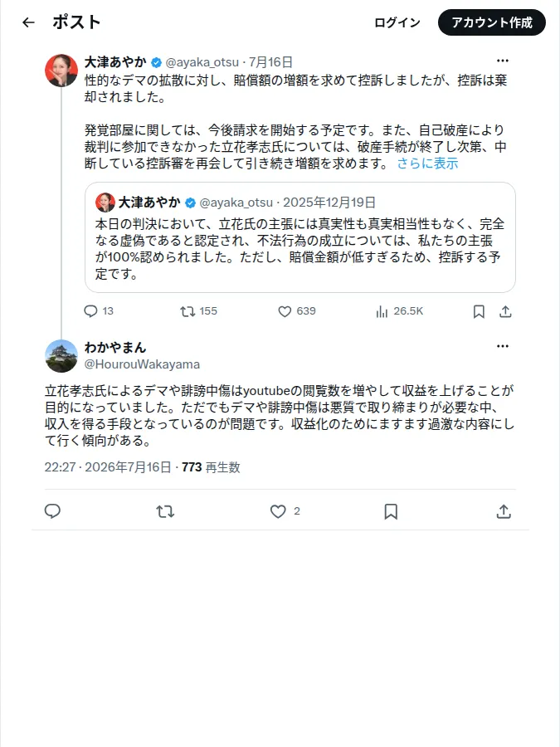560x747 pixels.
Task: Like the parent post with 639 likes
Action: click(x=285, y=311)
